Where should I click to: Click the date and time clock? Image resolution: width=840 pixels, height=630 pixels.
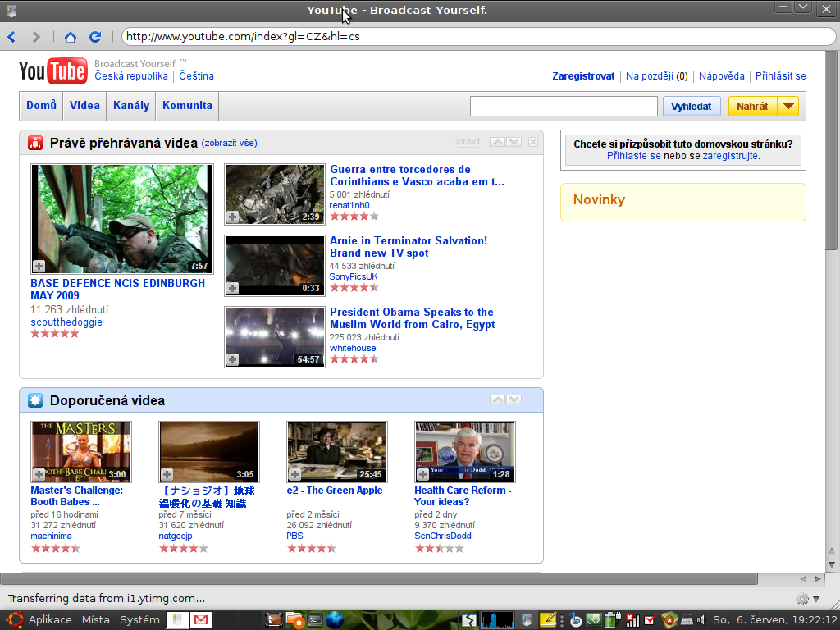tap(775, 620)
